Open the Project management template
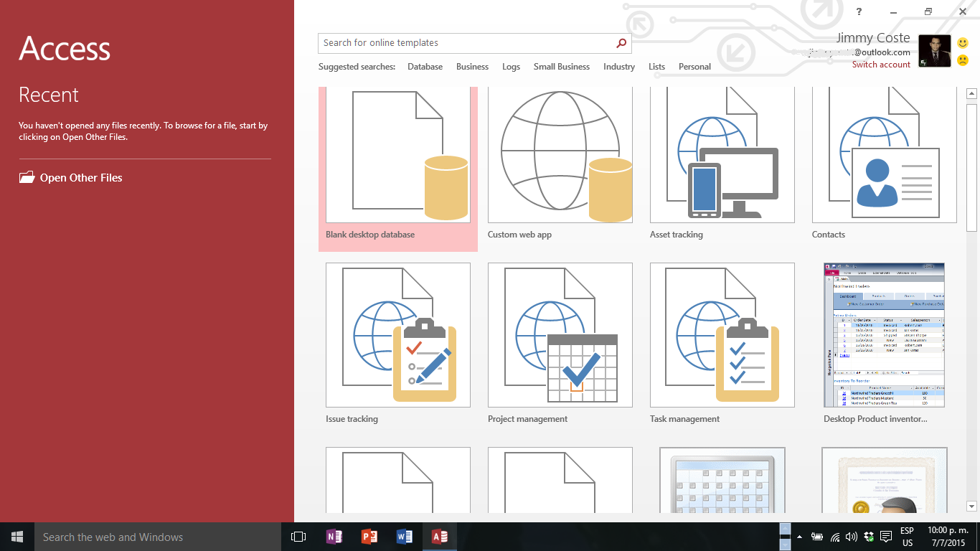 tap(560, 344)
